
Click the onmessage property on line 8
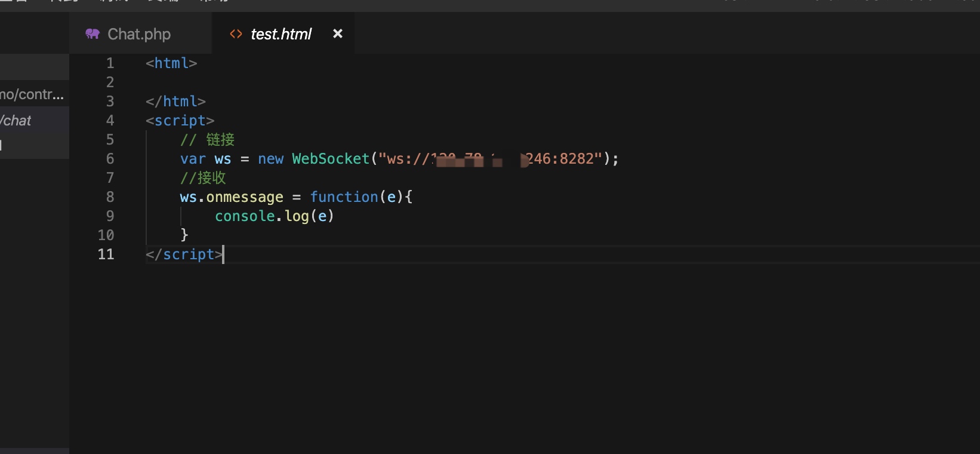pyautogui.click(x=245, y=197)
